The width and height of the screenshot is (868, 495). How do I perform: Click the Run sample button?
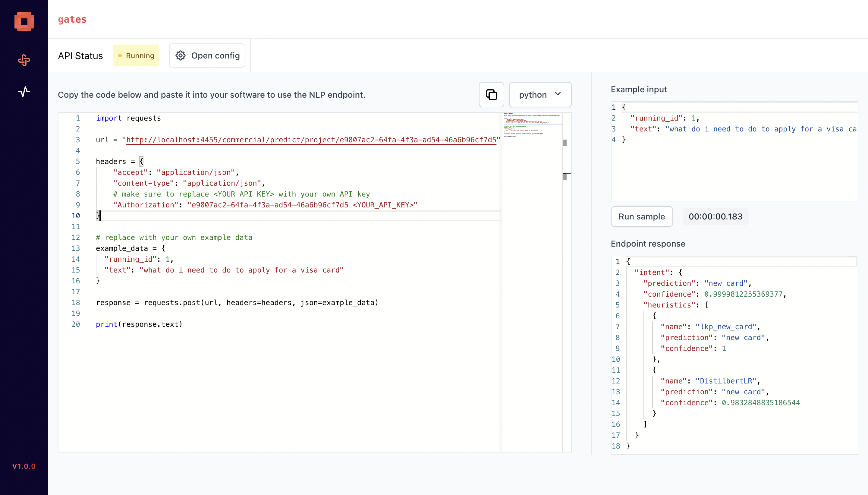pos(642,216)
